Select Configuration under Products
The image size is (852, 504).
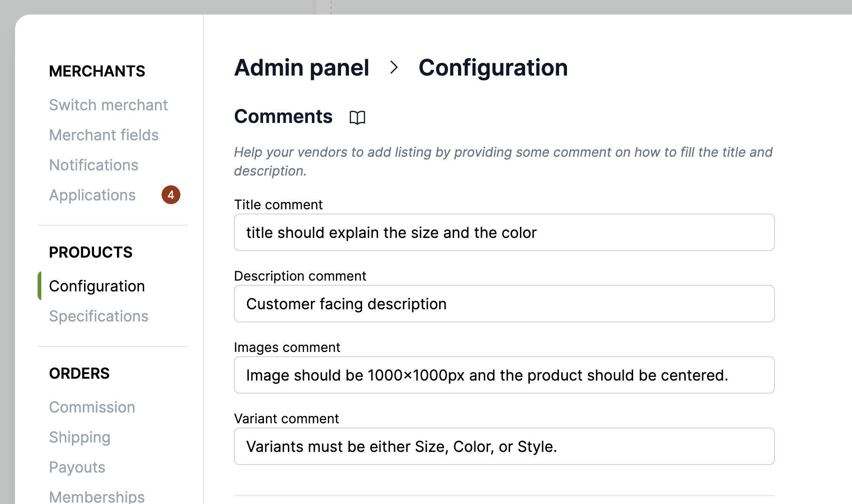click(97, 286)
